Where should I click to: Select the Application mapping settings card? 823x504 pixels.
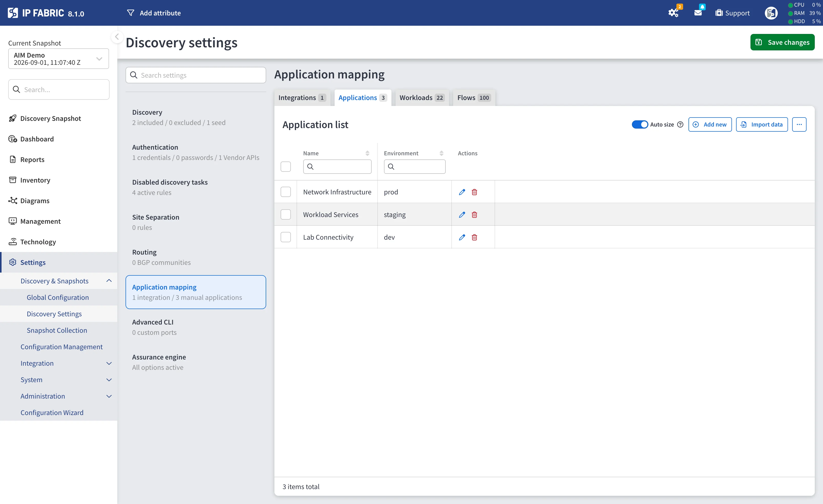(196, 292)
